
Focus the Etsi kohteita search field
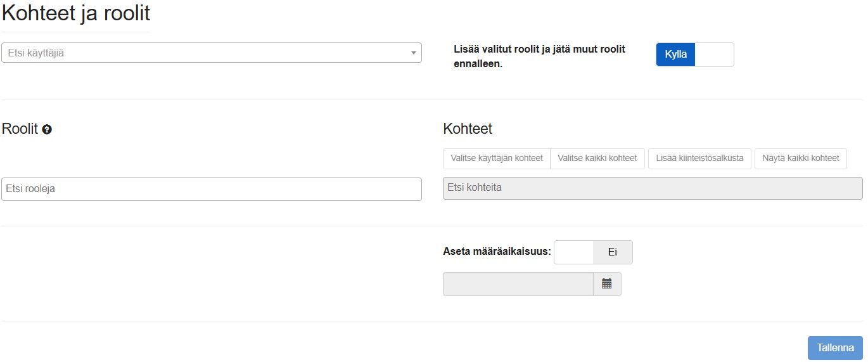point(653,188)
